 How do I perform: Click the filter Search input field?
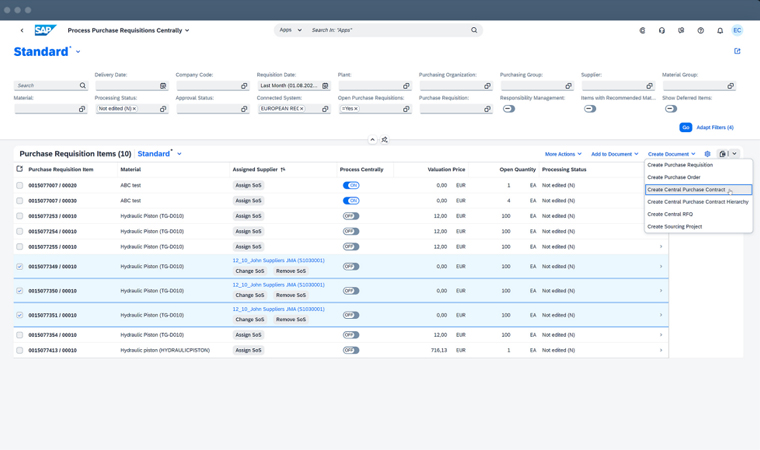tap(46, 86)
